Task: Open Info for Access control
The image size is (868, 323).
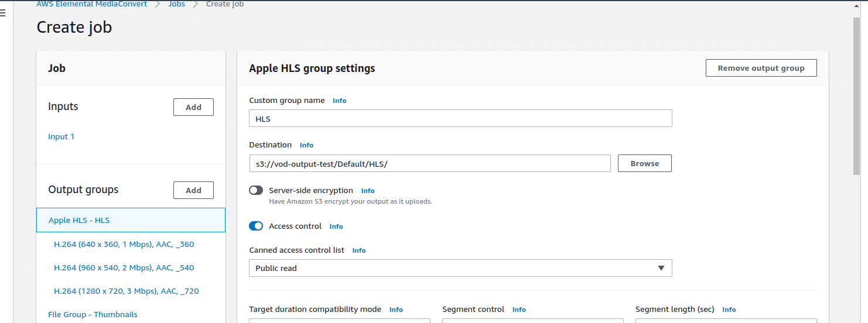Action: pos(336,226)
